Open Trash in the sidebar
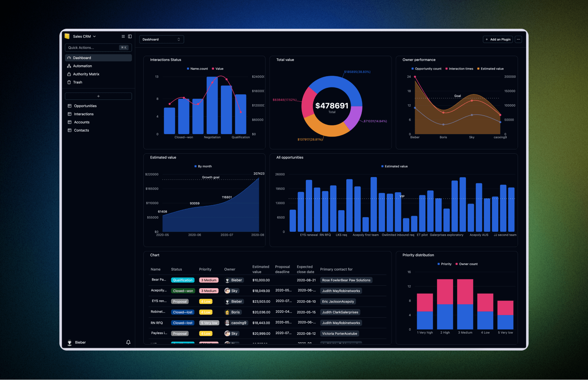The image size is (588, 380). coord(98,82)
